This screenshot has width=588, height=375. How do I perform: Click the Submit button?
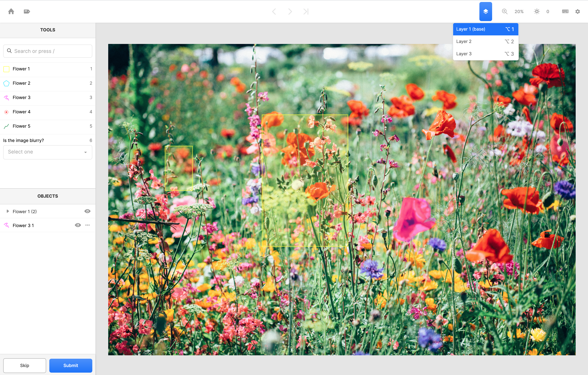click(71, 365)
